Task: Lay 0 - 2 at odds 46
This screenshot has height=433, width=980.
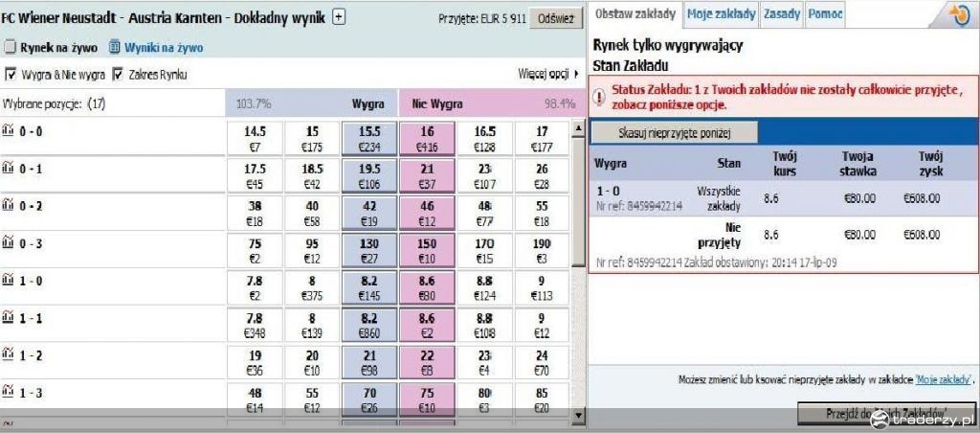Action: pos(427,213)
